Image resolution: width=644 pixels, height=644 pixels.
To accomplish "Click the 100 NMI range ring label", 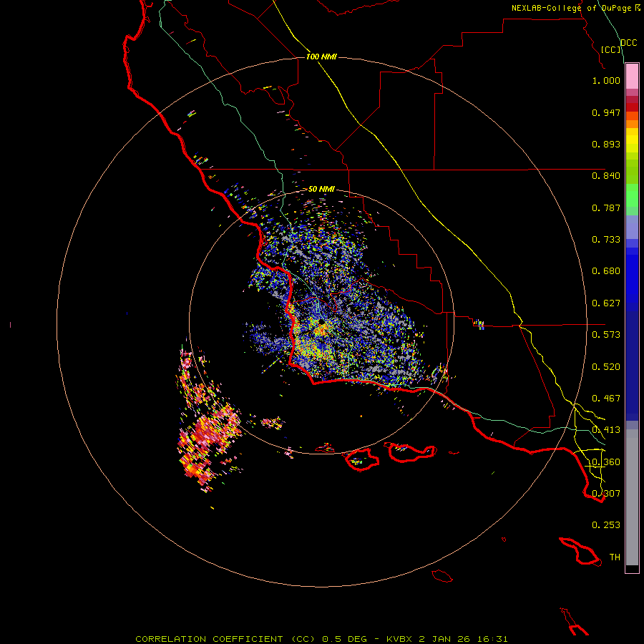I will (x=321, y=57).
